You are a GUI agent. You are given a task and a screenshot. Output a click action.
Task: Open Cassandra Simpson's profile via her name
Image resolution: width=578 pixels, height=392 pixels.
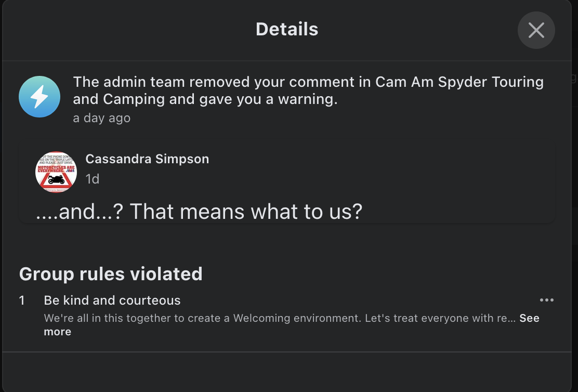pos(147,159)
